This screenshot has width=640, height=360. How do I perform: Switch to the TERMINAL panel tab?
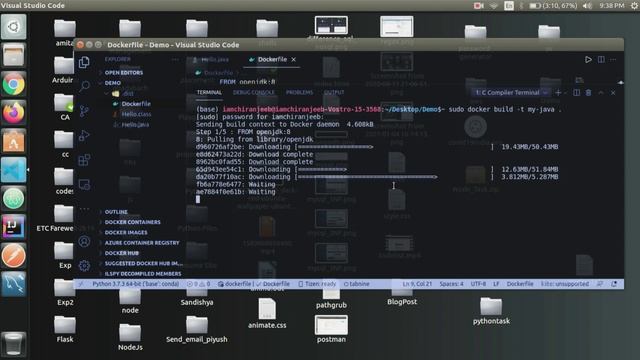209,93
